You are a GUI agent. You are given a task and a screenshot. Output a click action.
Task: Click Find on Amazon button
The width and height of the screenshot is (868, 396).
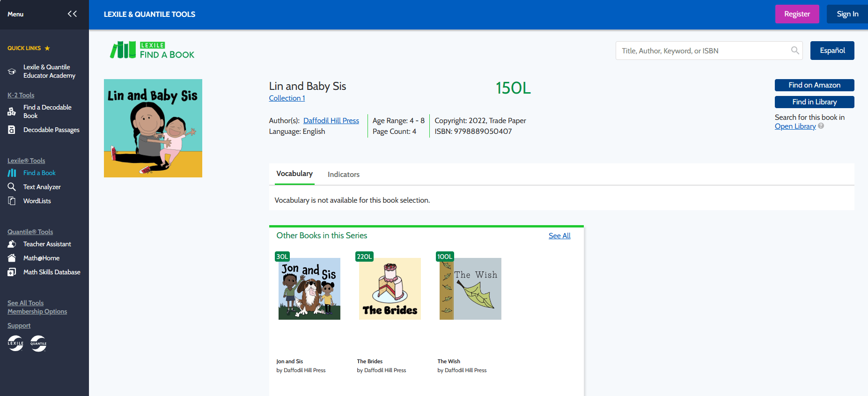(x=814, y=85)
